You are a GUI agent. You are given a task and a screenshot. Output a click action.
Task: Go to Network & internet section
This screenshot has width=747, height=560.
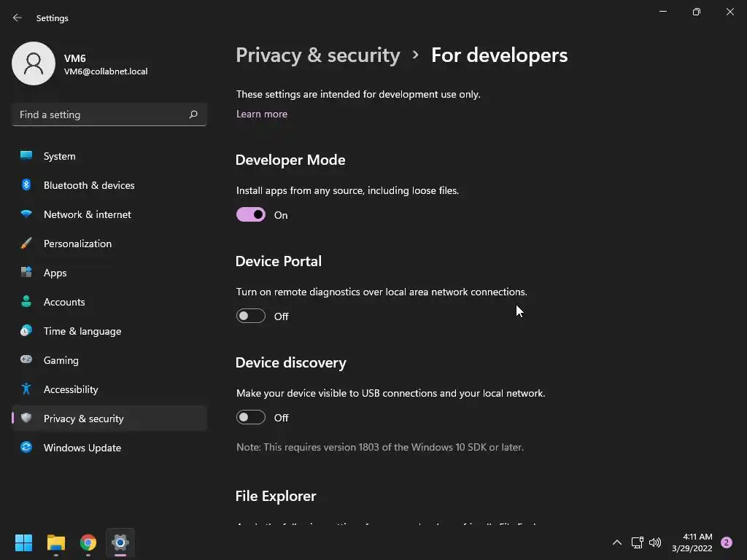(87, 214)
